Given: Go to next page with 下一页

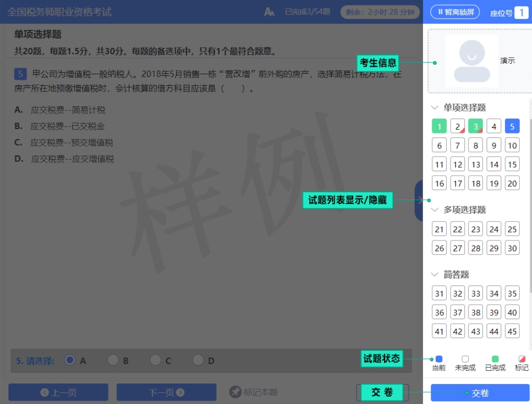Looking at the screenshot, I should [x=166, y=392].
